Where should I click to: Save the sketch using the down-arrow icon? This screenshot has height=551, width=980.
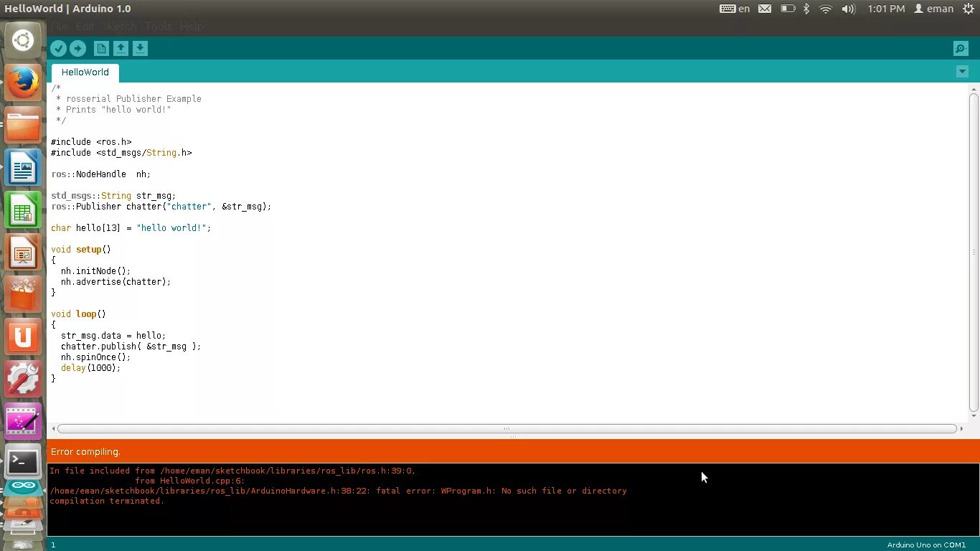140,48
